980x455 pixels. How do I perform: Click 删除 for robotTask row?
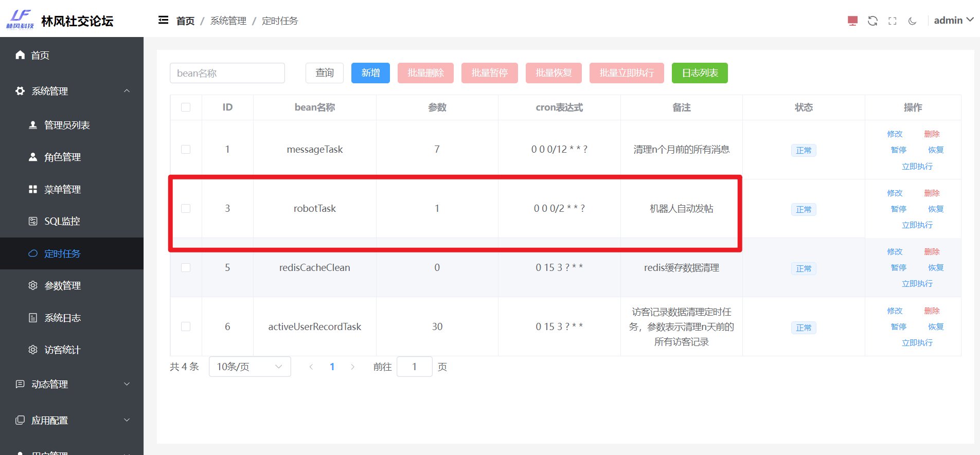click(x=932, y=193)
